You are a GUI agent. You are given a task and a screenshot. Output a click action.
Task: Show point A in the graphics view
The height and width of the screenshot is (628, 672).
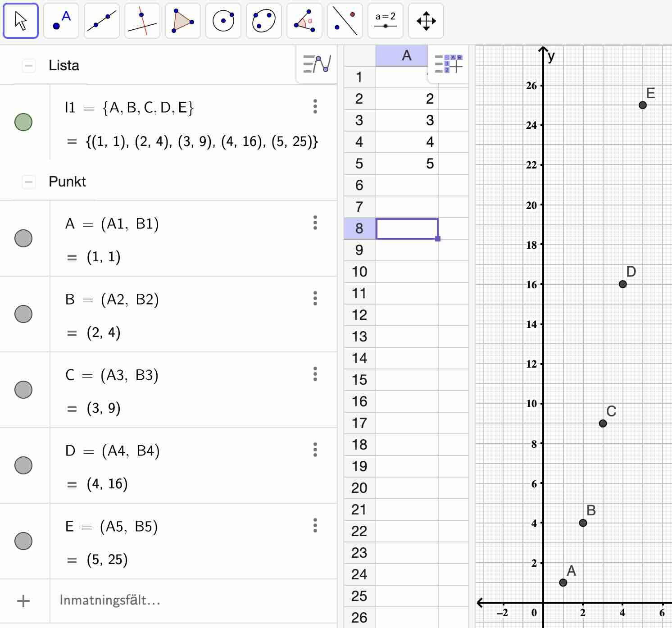(23, 238)
